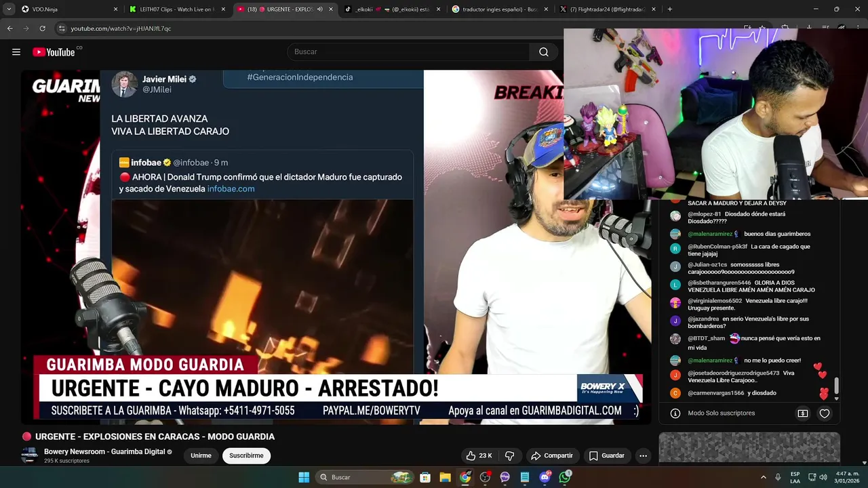
Task: Open Discord from the taskbar
Action: click(x=545, y=477)
